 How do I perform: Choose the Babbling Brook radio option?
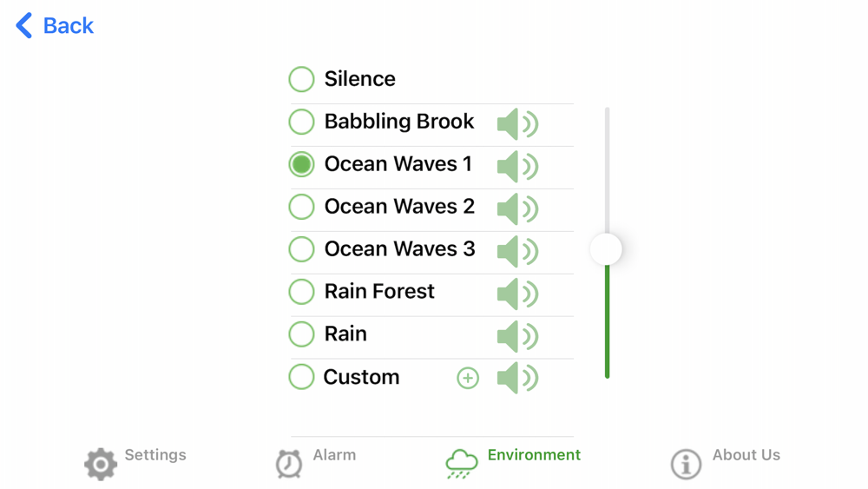click(301, 122)
